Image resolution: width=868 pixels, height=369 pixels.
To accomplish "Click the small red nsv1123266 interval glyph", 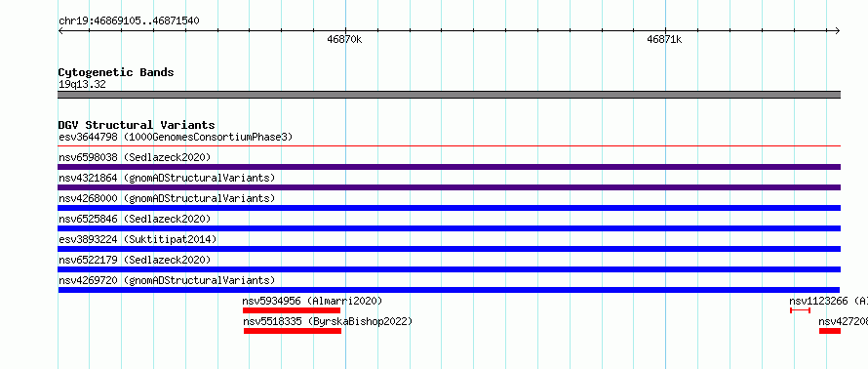I will coord(800,310).
